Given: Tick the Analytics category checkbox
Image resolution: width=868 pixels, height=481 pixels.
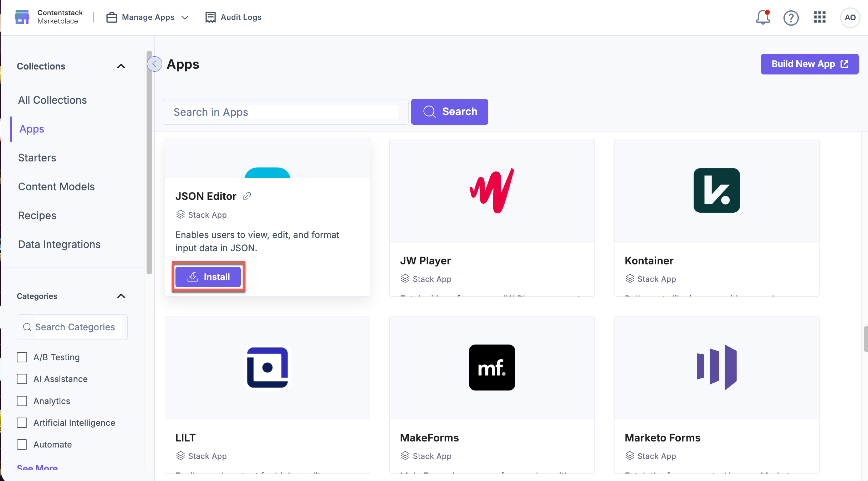Looking at the screenshot, I should coord(22,401).
